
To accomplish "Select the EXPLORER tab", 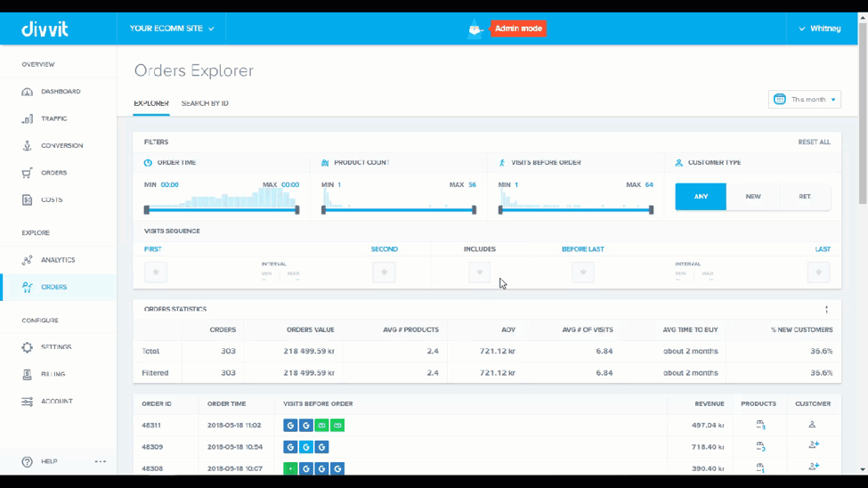I will pyautogui.click(x=151, y=103).
